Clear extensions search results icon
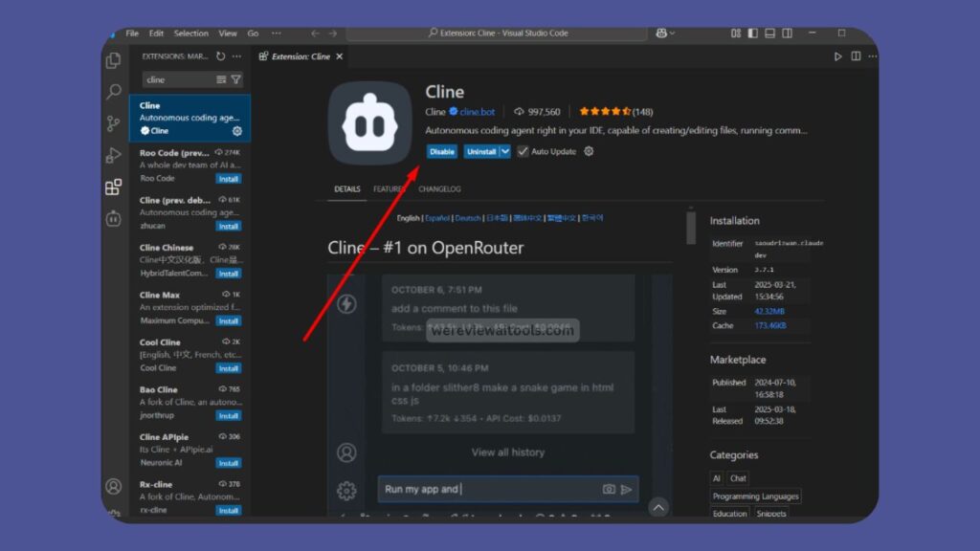The image size is (980, 551). coord(221,79)
